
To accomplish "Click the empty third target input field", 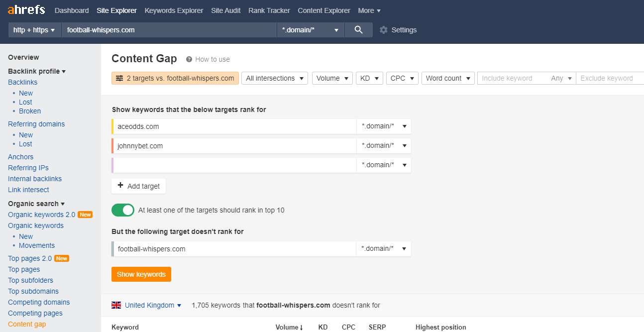I will [235, 165].
